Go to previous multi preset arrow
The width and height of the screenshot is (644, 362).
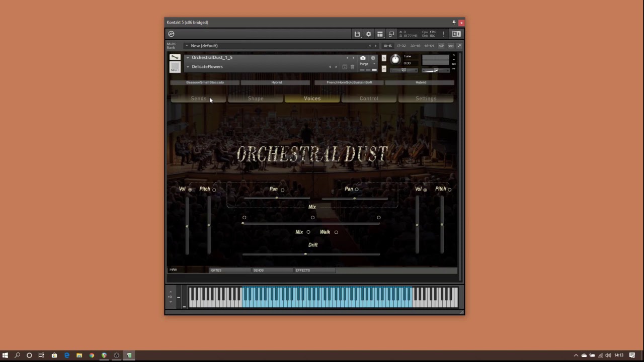[x=370, y=46]
